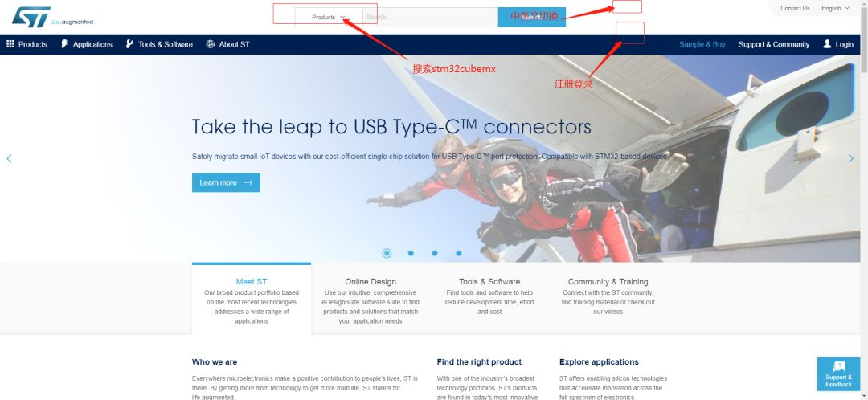The height and width of the screenshot is (400, 868).
Task: Open the Support & Feedback chat widget
Action: 838,373
